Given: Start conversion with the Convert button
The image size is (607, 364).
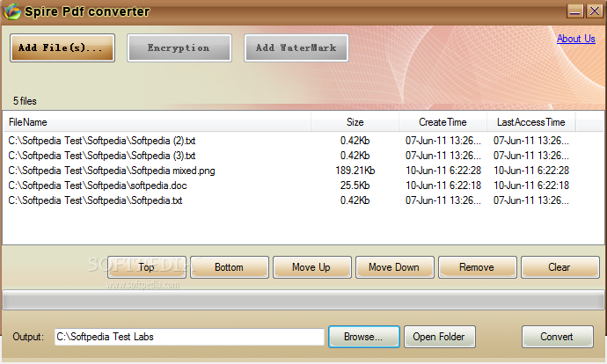Looking at the screenshot, I should pos(557,337).
